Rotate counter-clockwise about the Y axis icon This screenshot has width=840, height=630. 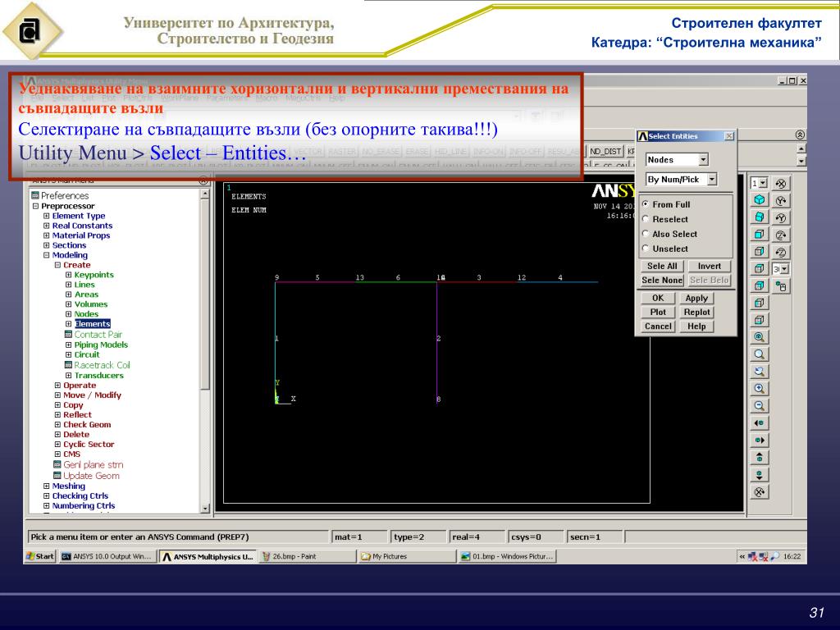click(781, 217)
